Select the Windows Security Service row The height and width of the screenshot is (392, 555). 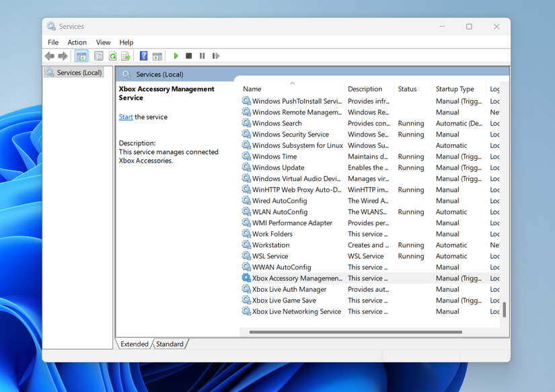click(370, 134)
